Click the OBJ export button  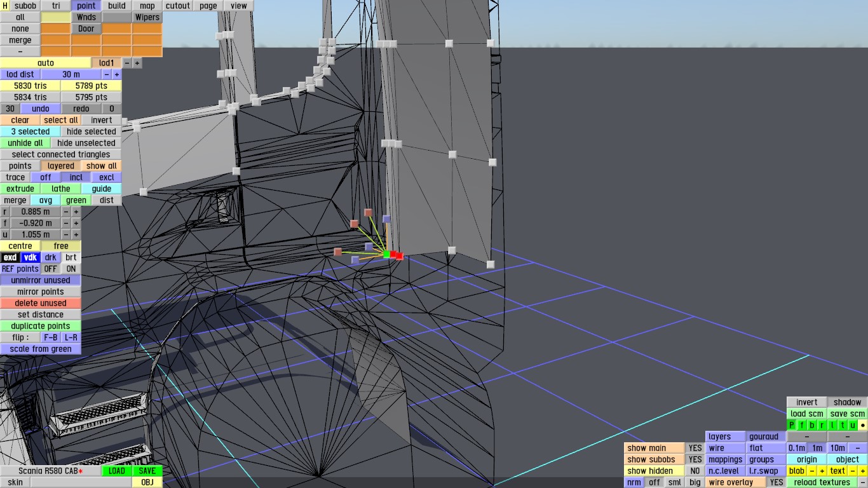pos(147,482)
